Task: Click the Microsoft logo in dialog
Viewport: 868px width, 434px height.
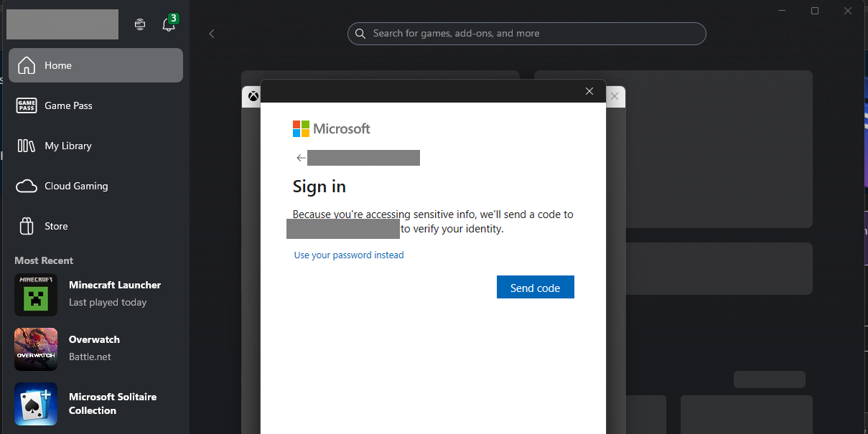Action: 332,128
